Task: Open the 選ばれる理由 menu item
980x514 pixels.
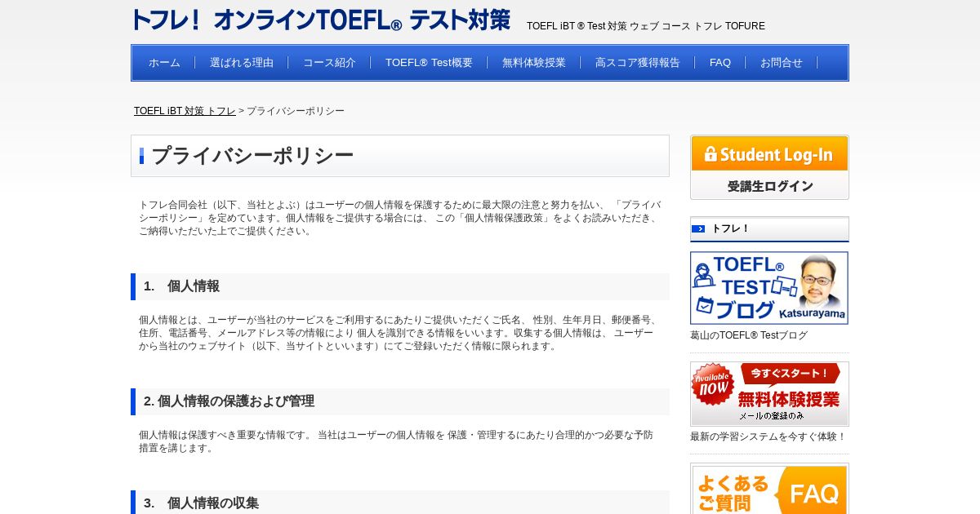Action: pyautogui.click(x=242, y=63)
